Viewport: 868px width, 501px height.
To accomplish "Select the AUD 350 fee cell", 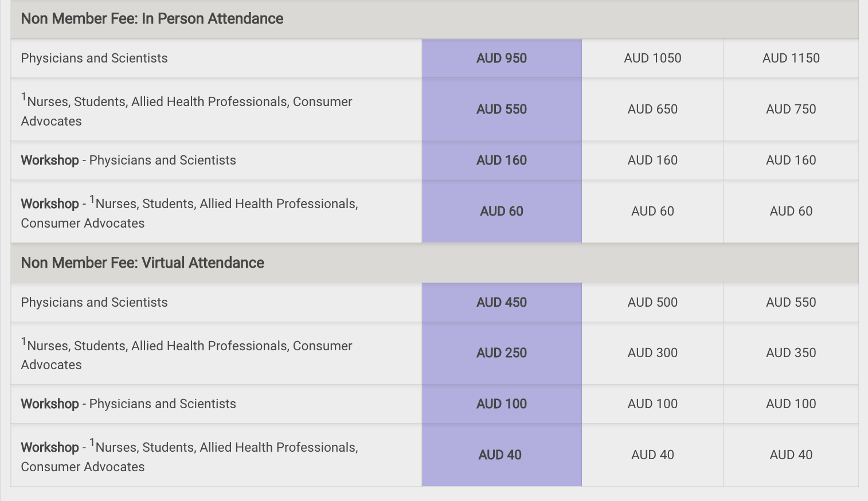I will coord(791,353).
